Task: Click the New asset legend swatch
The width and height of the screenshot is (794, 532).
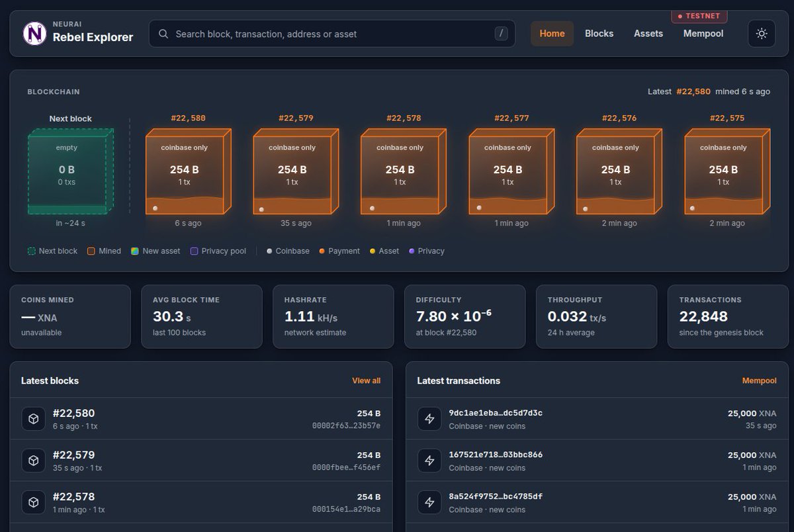Action: point(135,251)
